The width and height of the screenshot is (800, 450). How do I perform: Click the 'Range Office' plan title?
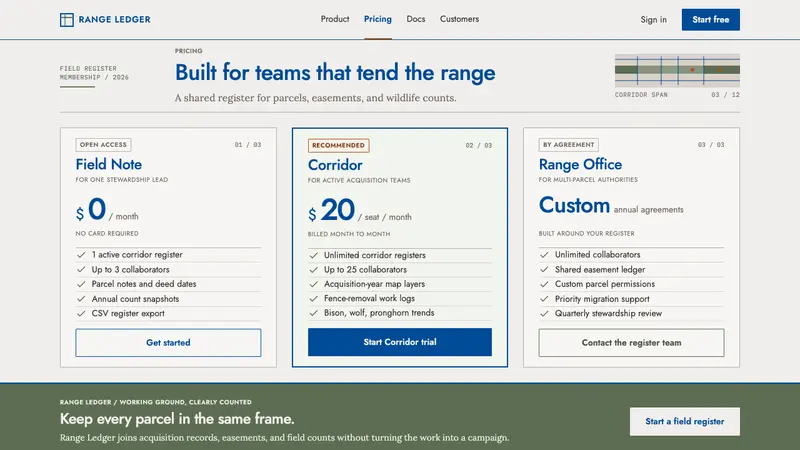(581, 164)
